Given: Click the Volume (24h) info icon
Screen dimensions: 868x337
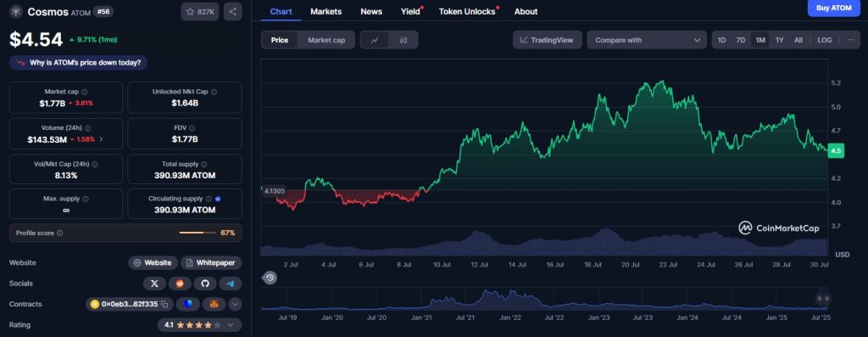Looking at the screenshot, I should (x=88, y=128).
